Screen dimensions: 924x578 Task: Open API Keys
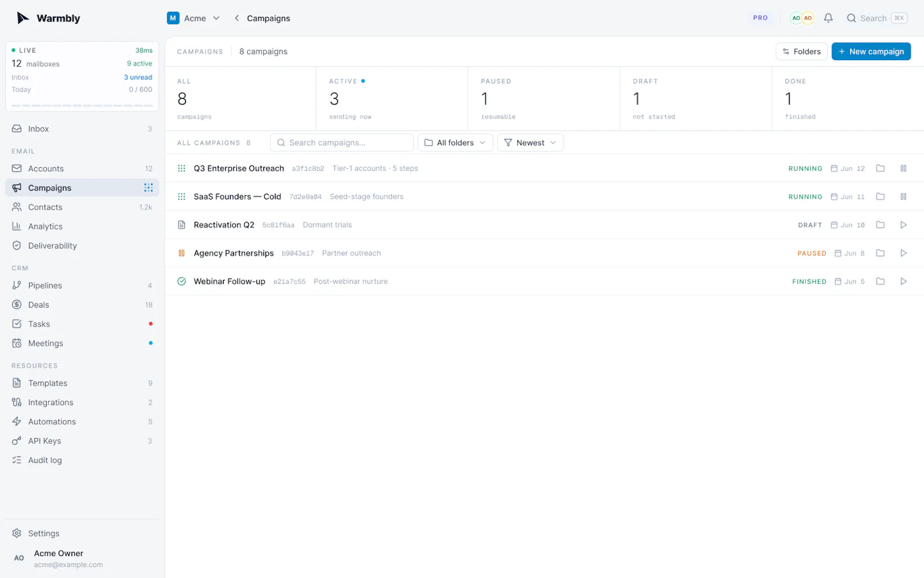(82, 441)
